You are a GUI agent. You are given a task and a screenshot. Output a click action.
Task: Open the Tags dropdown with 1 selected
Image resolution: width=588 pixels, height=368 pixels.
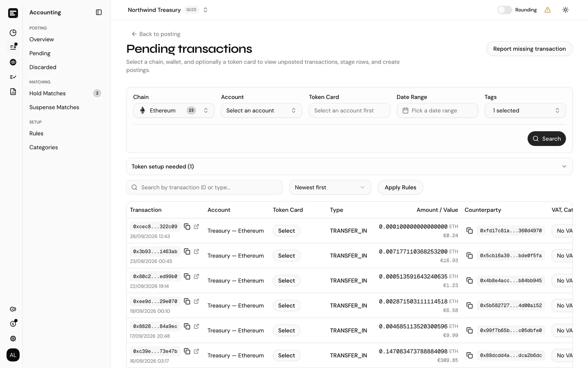pyautogui.click(x=525, y=110)
